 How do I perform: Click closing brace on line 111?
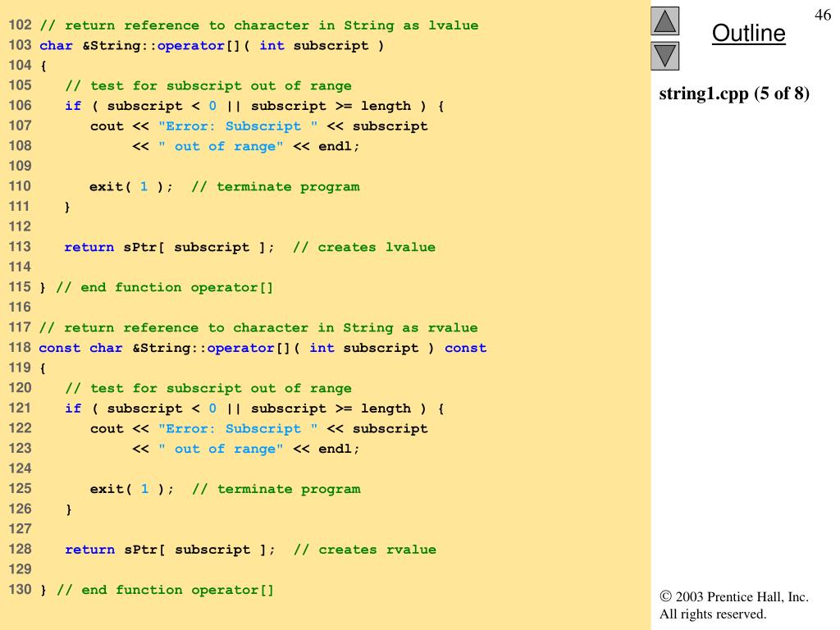(67, 207)
